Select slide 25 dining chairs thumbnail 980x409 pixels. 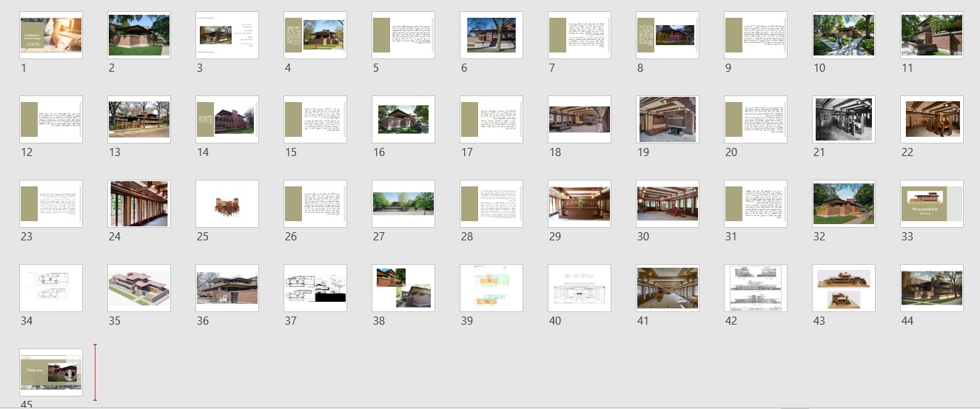[x=227, y=204]
